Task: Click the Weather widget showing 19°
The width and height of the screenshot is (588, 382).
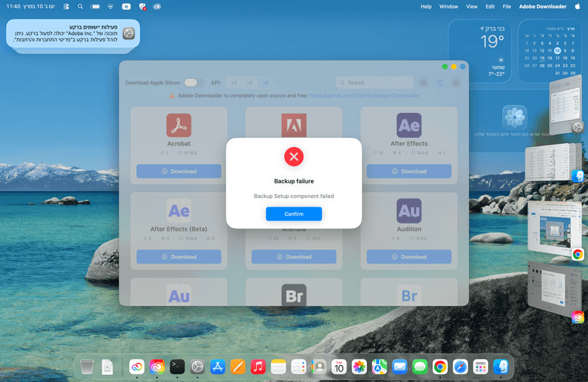Action: click(x=491, y=50)
